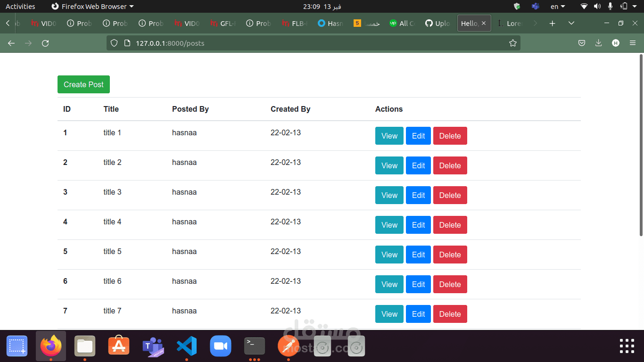The width and height of the screenshot is (644, 362).
Task: Open the Firefox account avatar menu
Action: click(x=615, y=43)
